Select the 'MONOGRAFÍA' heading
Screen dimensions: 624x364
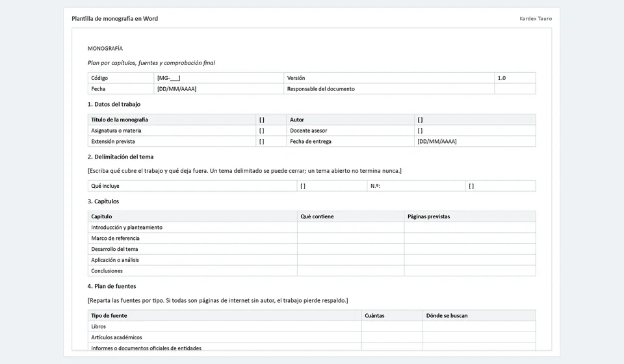105,49
